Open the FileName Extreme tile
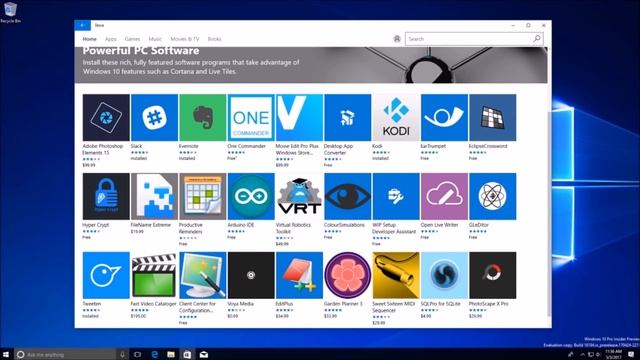The height and width of the screenshot is (360, 640). click(154, 196)
